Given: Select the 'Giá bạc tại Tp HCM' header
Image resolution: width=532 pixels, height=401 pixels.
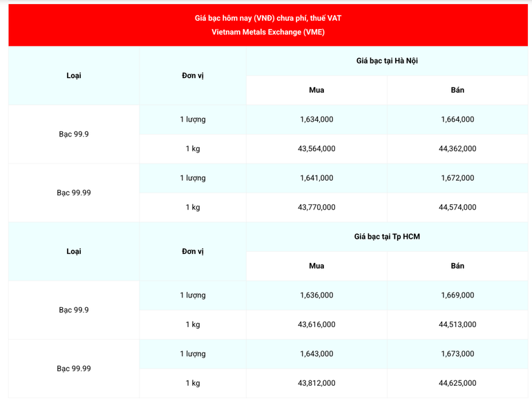Looking at the screenshot, I should click(x=387, y=237).
